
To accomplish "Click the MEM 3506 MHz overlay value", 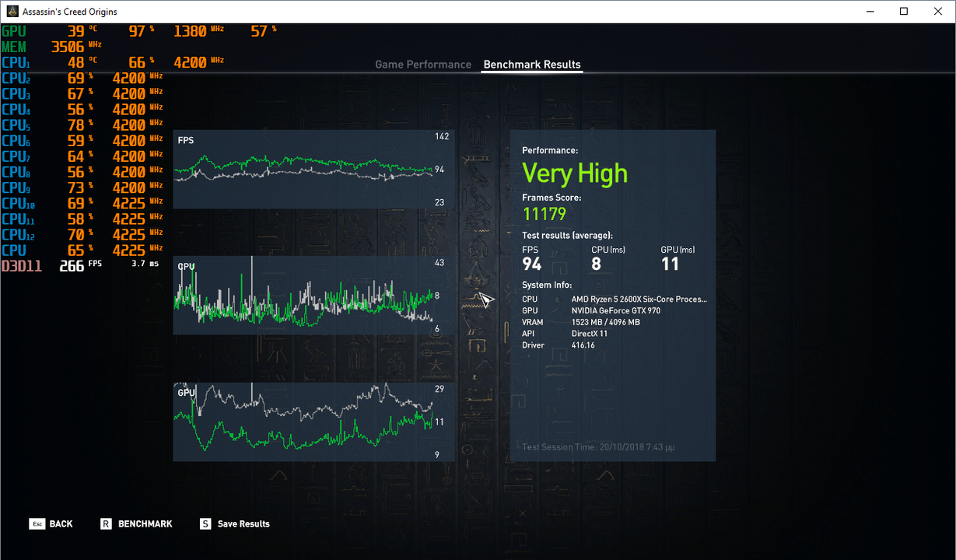I will [67, 47].
